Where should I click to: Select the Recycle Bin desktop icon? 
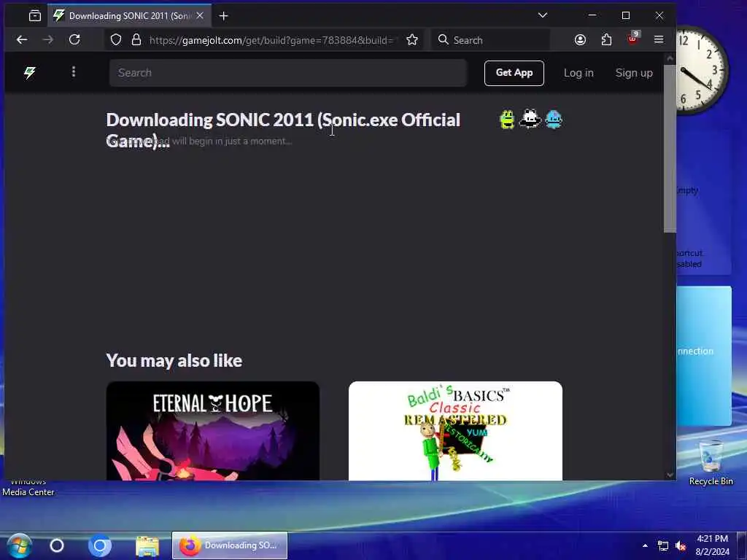coord(711,463)
